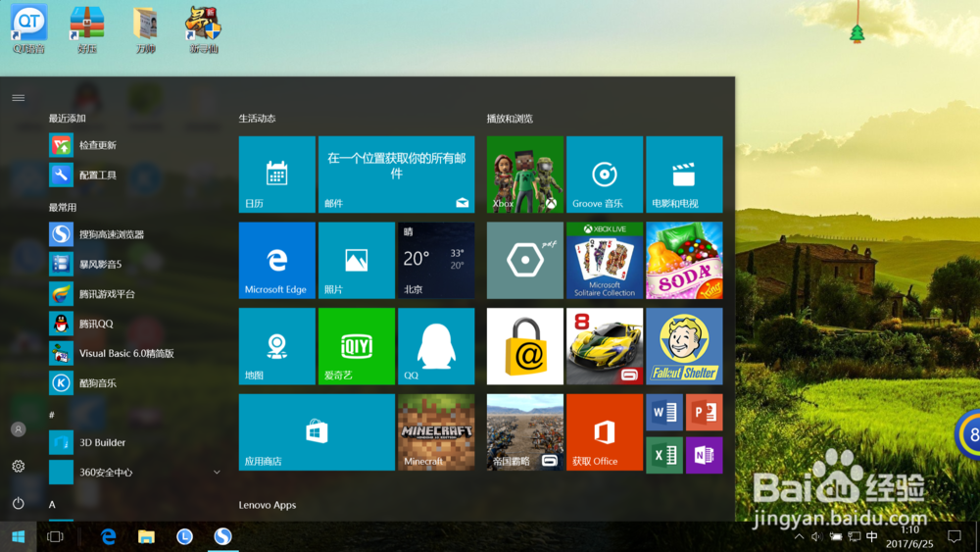This screenshot has width=980, height=552.
Task: Open Task View on the taskbar
Action: (55, 536)
